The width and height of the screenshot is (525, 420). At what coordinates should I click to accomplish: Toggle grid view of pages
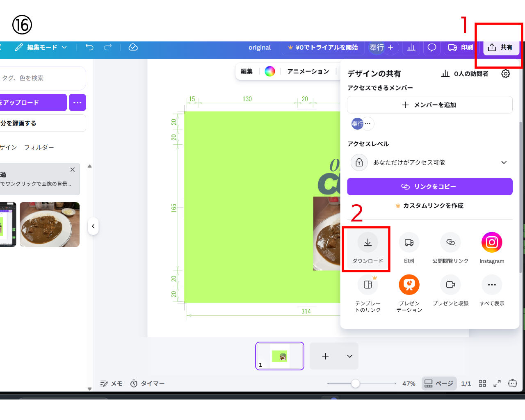[x=482, y=383]
